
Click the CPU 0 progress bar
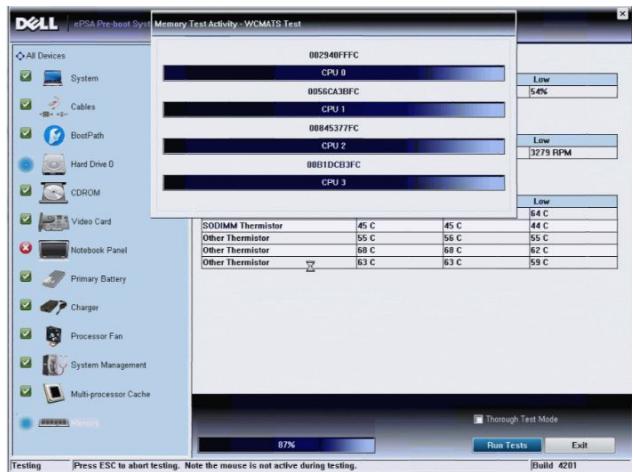click(x=334, y=73)
